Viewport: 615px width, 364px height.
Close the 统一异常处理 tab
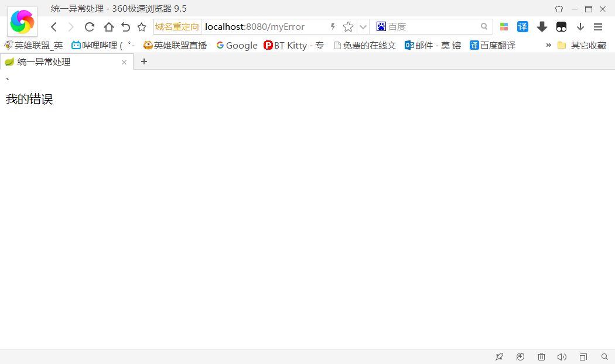point(124,62)
